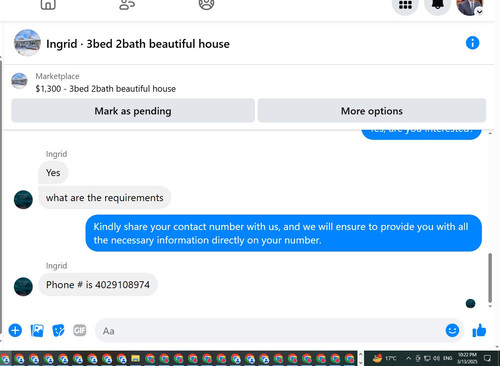
Task: Open more actions plus icon
Action: 15,331
